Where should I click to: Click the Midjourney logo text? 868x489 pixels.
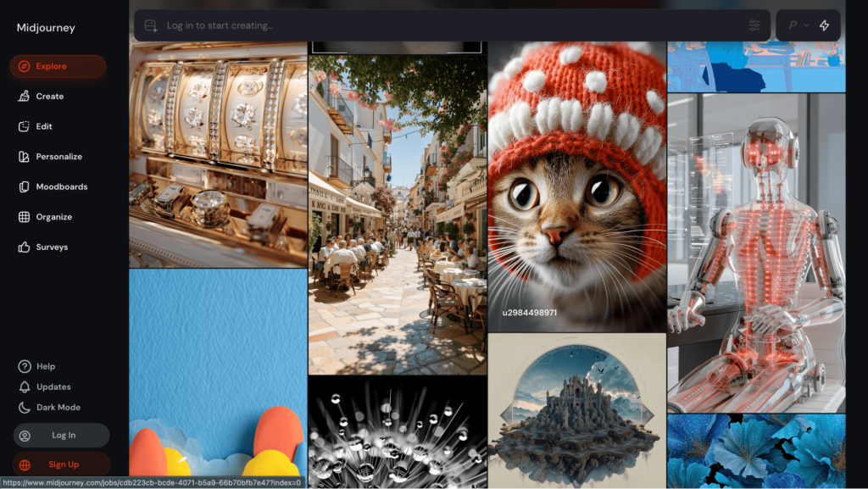point(46,28)
